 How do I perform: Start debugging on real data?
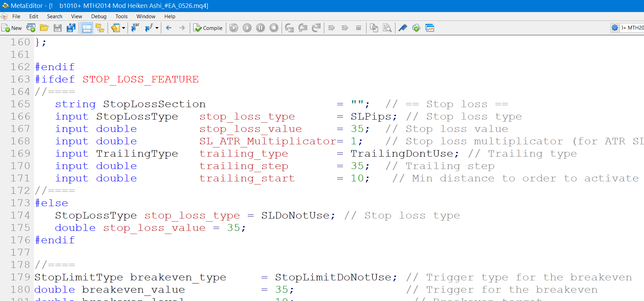[x=247, y=28]
